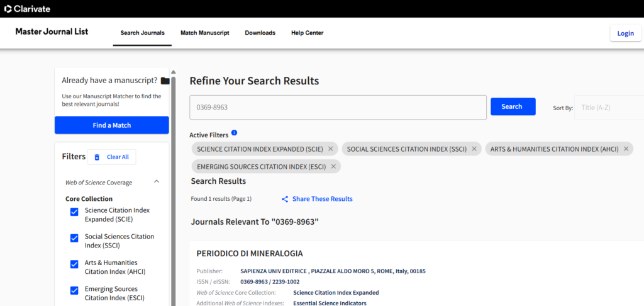Collapse the Web of Science Coverage section
The image size is (644, 306).
(x=157, y=182)
